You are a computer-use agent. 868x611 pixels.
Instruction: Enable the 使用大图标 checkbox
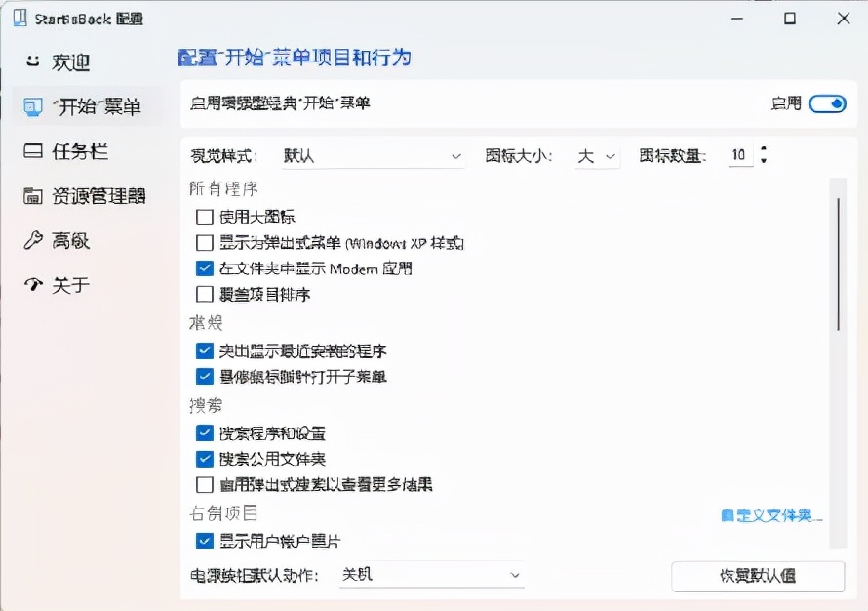[x=203, y=217]
